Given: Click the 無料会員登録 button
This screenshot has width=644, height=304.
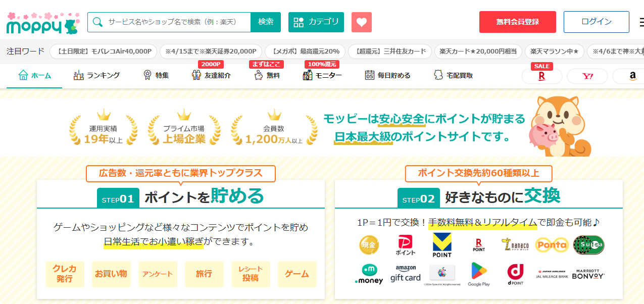Looking at the screenshot, I should [x=518, y=22].
